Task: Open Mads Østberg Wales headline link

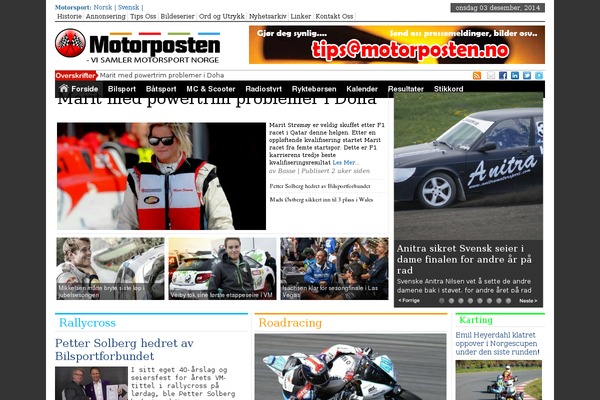Action: [321, 199]
